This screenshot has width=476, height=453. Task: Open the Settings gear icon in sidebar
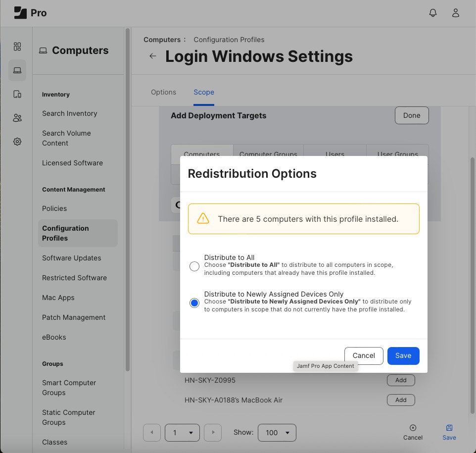pyautogui.click(x=17, y=142)
